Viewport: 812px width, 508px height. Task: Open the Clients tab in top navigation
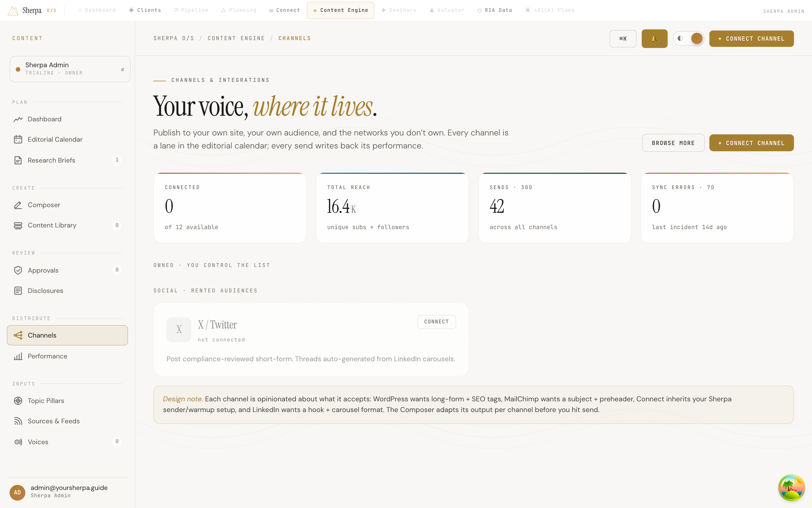145,10
